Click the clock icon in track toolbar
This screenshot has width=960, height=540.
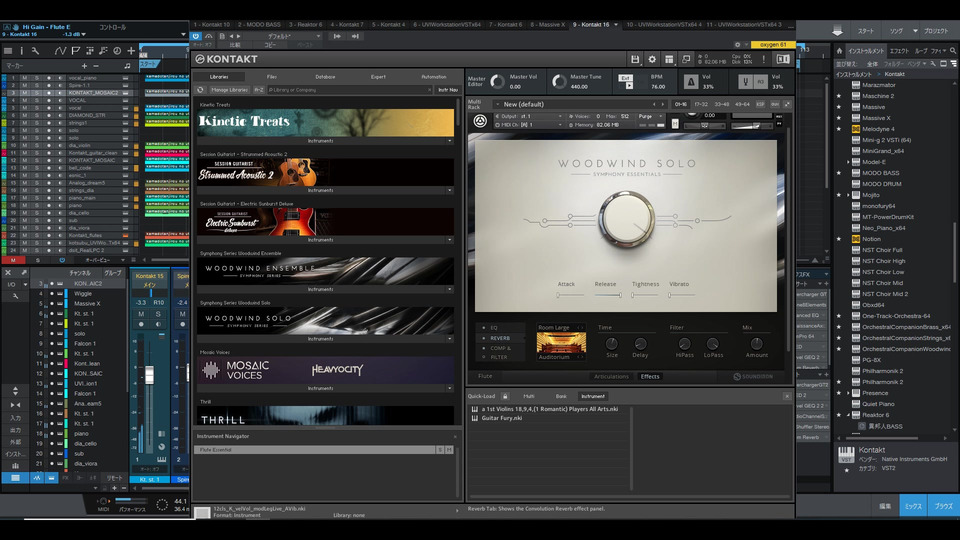click(x=117, y=51)
